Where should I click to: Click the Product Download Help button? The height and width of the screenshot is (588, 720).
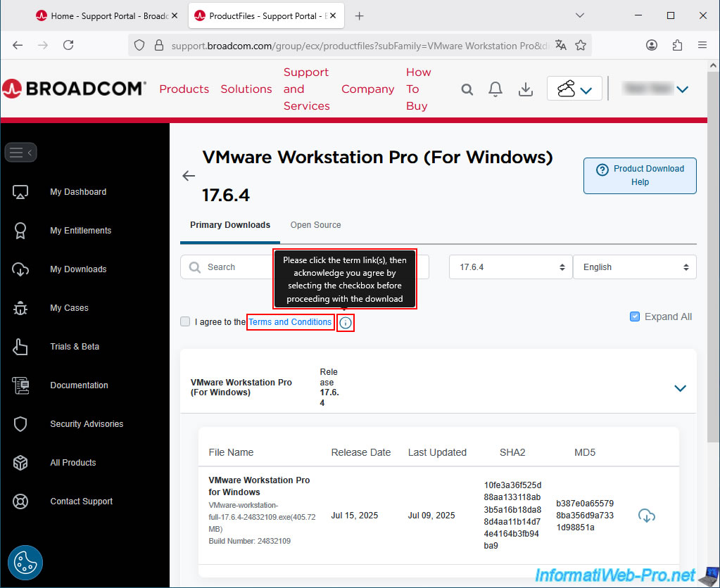tap(639, 175)
